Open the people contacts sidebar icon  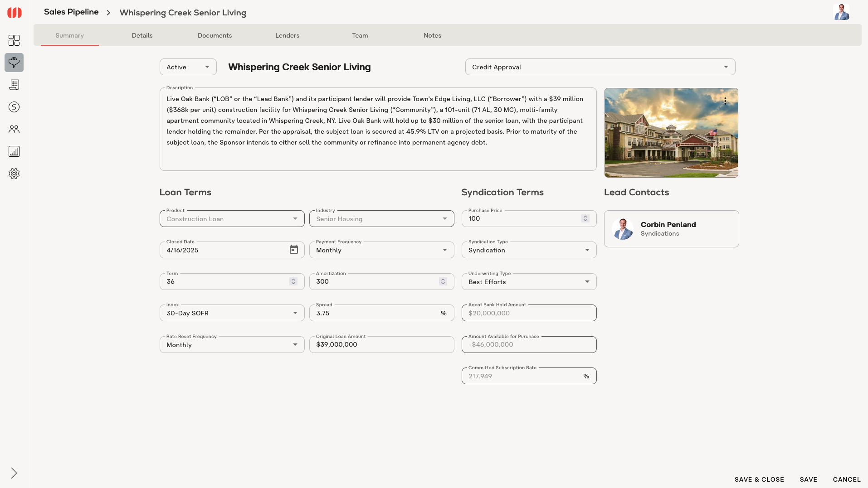click(14, 129)
